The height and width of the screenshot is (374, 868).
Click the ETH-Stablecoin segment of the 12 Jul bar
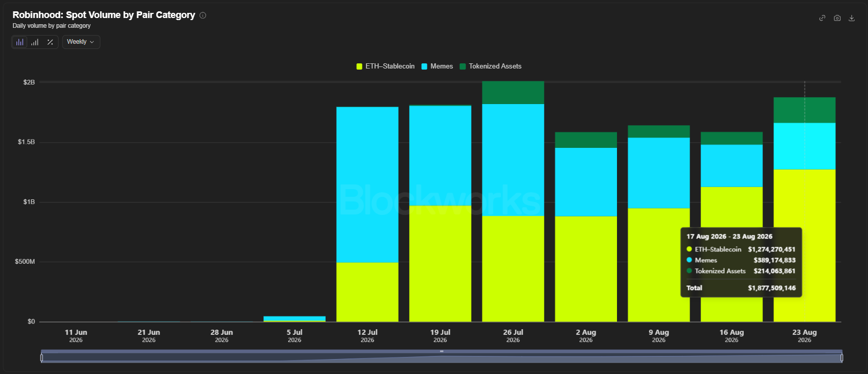pyautogui.click(x=368, y=292)
